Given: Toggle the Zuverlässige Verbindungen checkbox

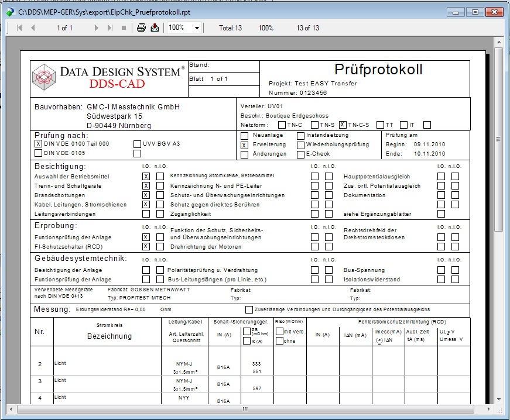Looking at the screenshot, I should pos(249,309).
